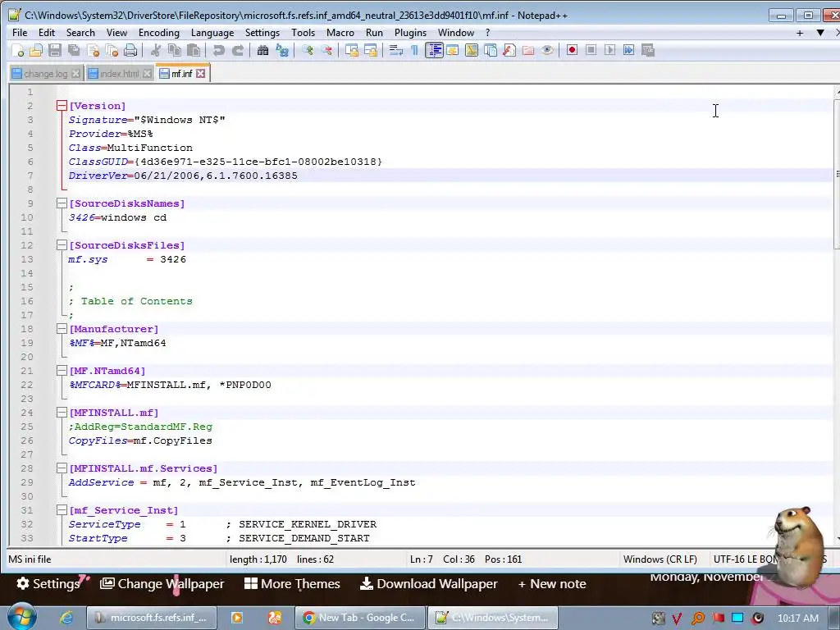Collapse the [Version] section fold

pos(62,106)
